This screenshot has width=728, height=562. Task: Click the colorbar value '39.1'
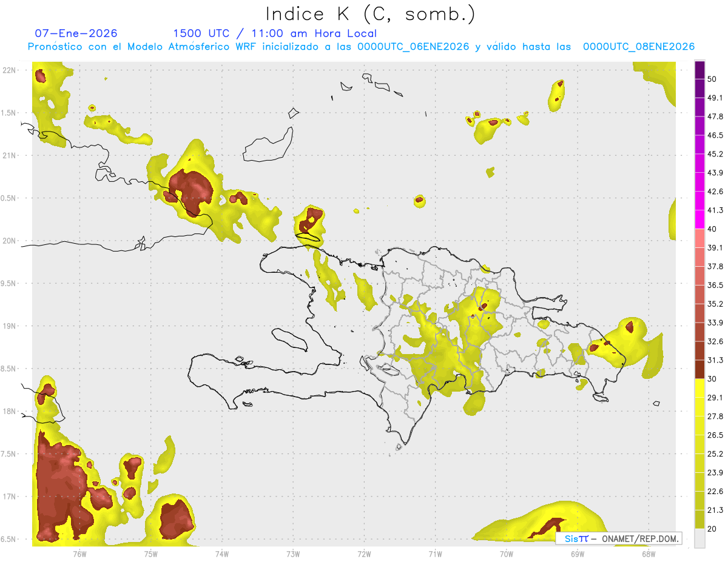715,248
